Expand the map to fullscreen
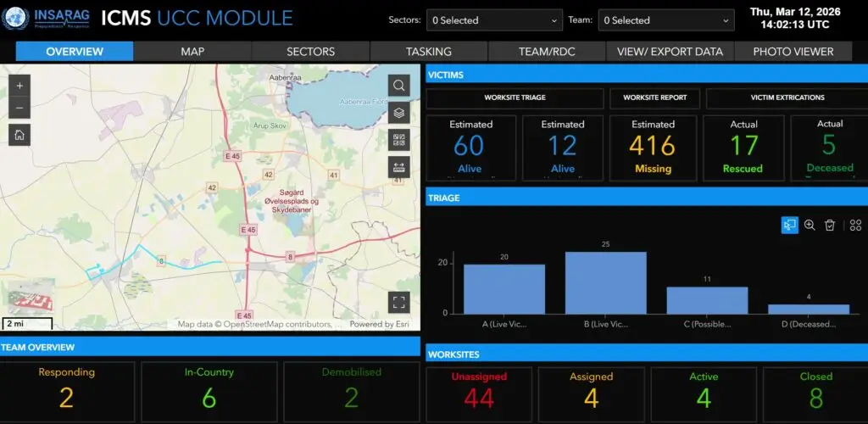Image resolution: width=868 pixels, height=424 pixels. coord(398,302)
